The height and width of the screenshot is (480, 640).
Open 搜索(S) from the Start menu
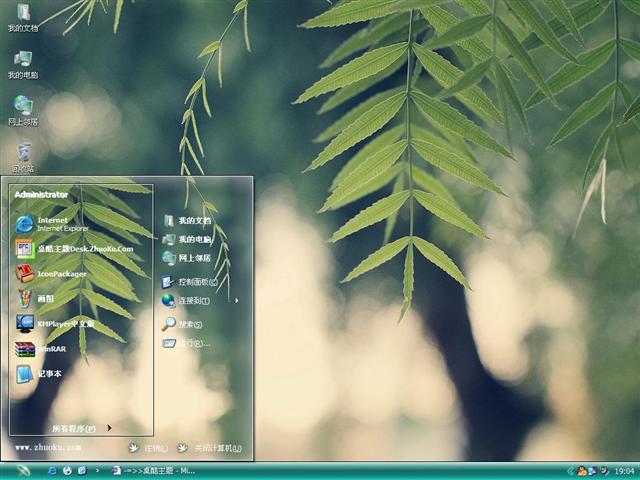(188, 324)
